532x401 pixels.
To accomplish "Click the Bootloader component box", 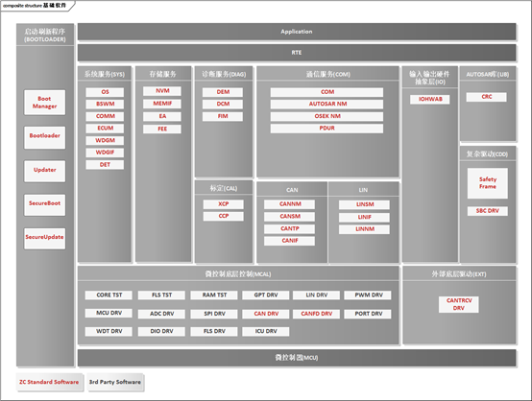I will point(44,137).
